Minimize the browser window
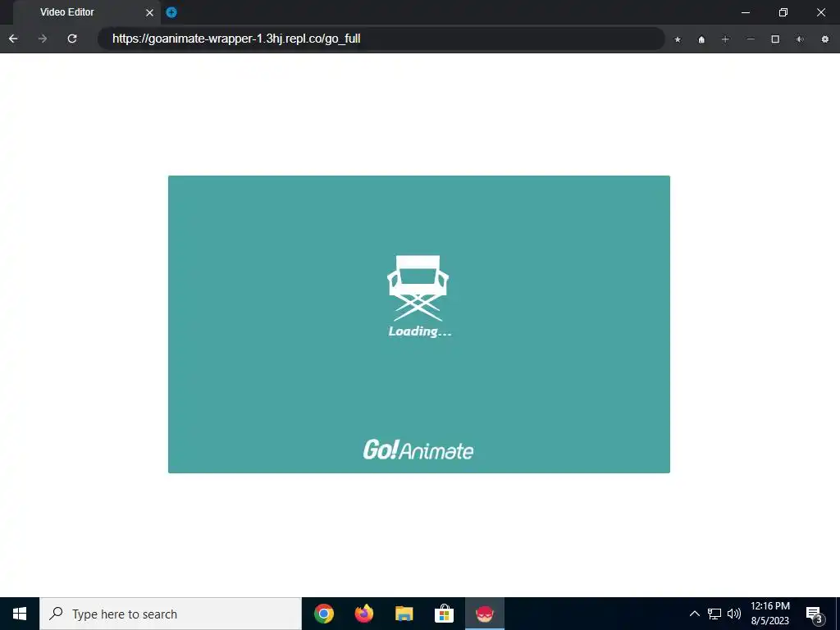Image resolution: width=840 pixels, height=630 pixels. tap(745, 12)
